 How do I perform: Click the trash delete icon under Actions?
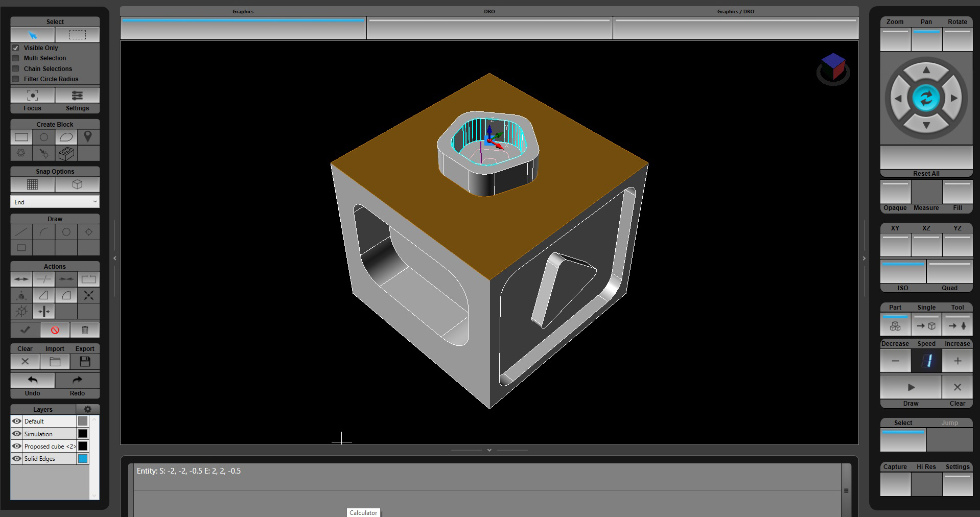pyautogui.click(x=85, y=330)
